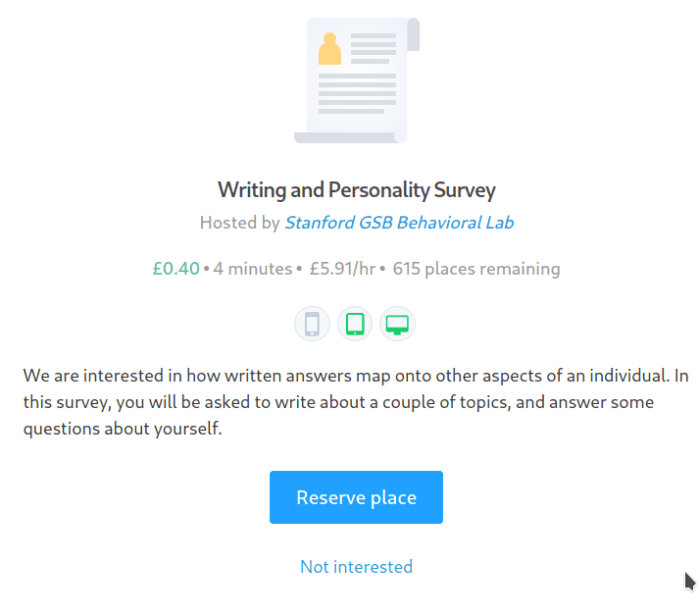
Task: Click the £0.40 reward amount
Action: coord(176,269)
